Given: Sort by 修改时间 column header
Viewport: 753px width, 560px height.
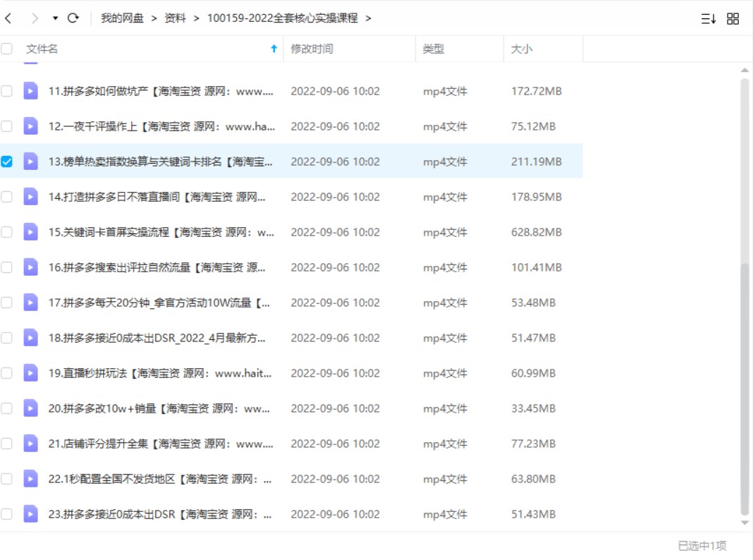Looking at the screenshot, I should point(312,49).
